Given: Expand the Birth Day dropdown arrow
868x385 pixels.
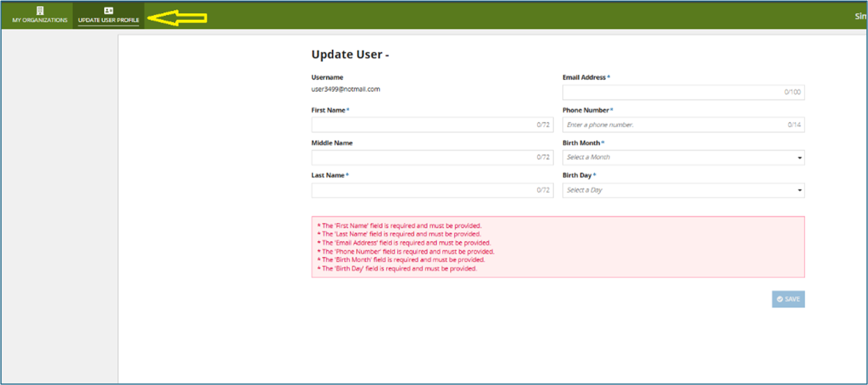Looking at the screenshot, I should click(x=799, y=190).
